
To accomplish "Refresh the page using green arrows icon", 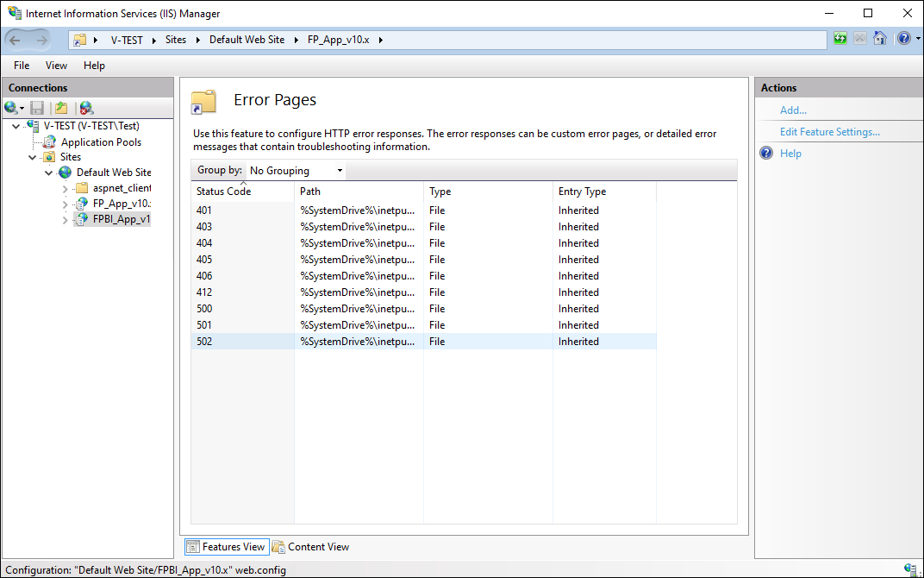I will point(840,39).
